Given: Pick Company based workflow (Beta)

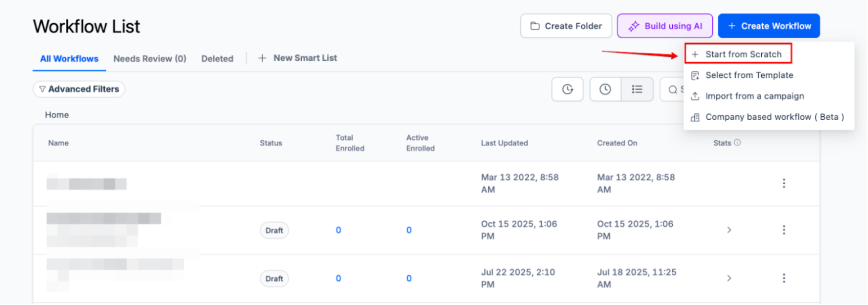Looking at the screenshot, I should coord(774,117).
